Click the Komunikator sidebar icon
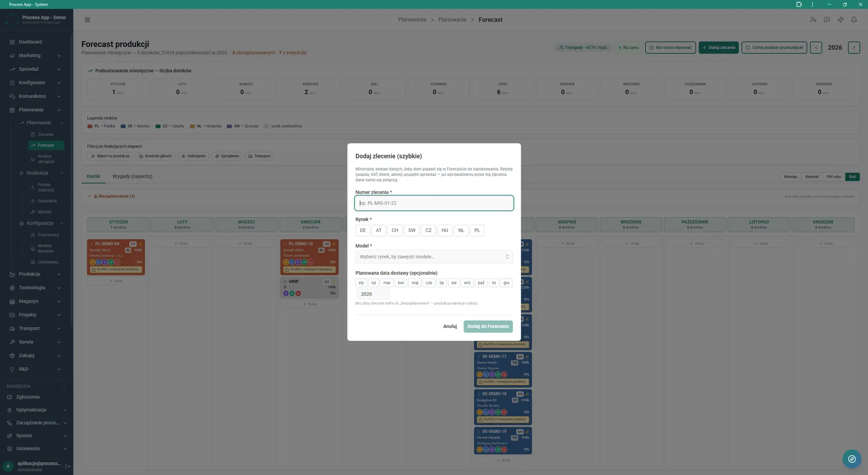 (x=12, y=96)
